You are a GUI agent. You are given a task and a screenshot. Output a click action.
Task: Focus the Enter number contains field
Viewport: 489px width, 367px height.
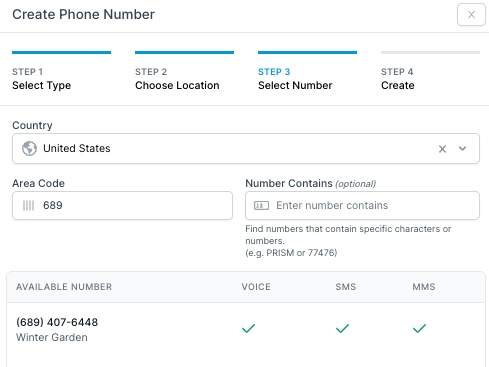[362, 205]
